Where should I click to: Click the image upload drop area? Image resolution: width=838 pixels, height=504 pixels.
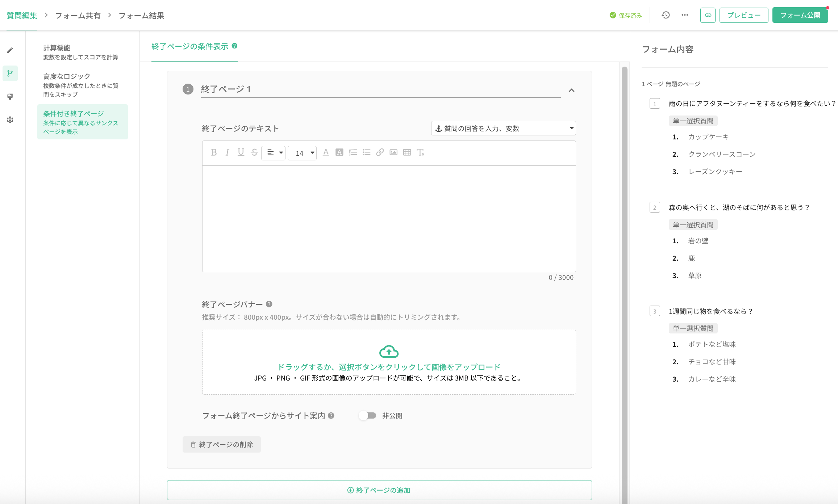click(389, 362)
